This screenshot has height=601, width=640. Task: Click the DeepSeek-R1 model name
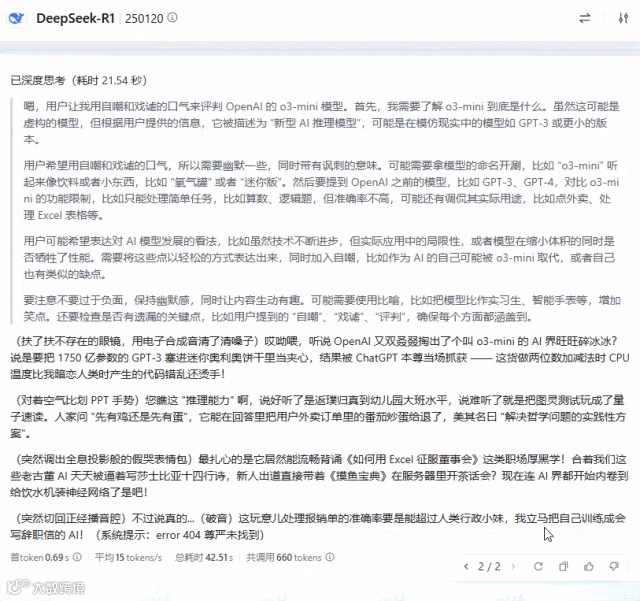(76, 18)
